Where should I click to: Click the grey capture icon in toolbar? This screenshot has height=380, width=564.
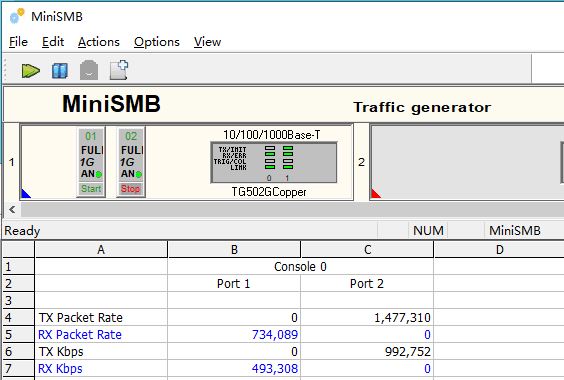(x=89, y=70)
